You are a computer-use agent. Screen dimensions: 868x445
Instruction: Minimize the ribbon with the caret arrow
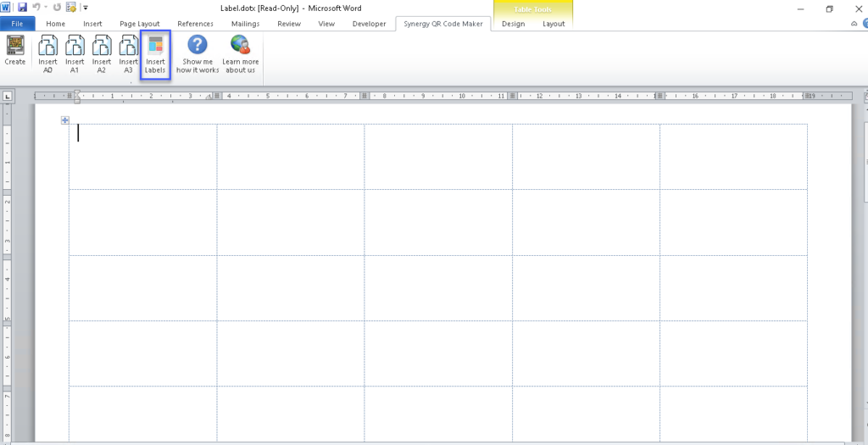854,25
